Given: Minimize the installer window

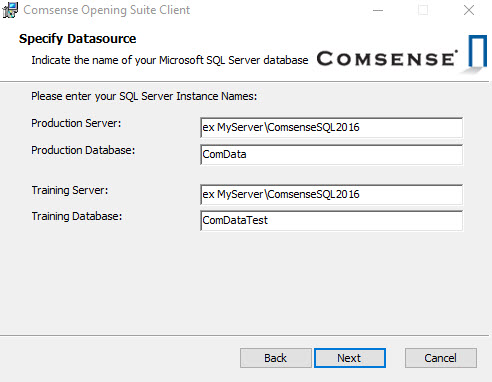Looking at the screenshot, I should [x=378, y=10].
